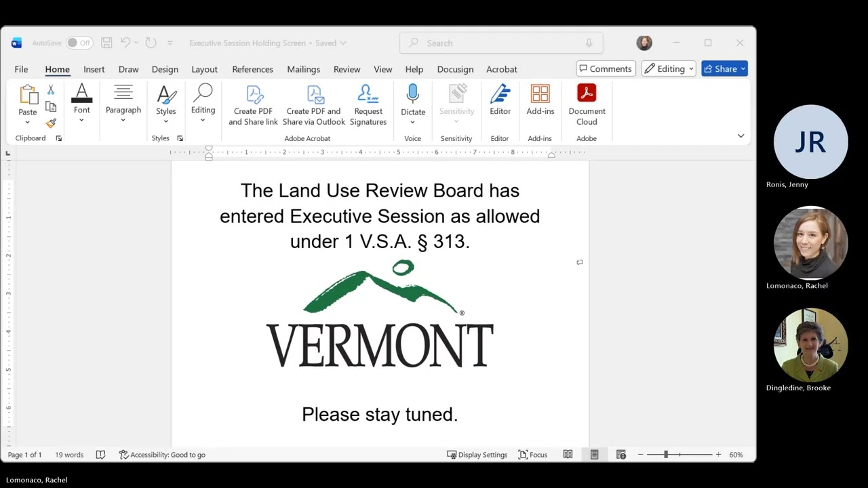
Task: Click Create PDF and Share via Outlook
Action: (x=314, y=105)
